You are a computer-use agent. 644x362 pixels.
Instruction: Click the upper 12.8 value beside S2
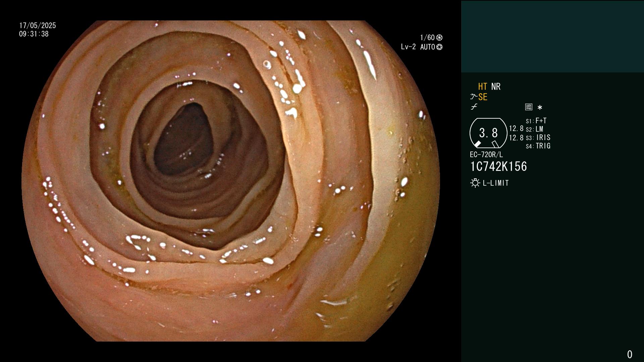516,129
